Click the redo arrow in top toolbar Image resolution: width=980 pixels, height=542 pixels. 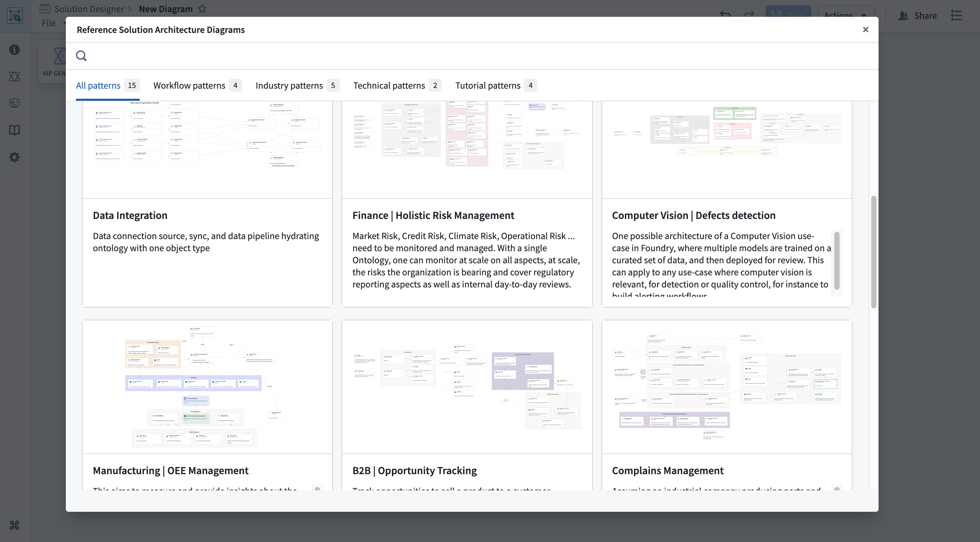pyautogui.click(x=749, y=14)
